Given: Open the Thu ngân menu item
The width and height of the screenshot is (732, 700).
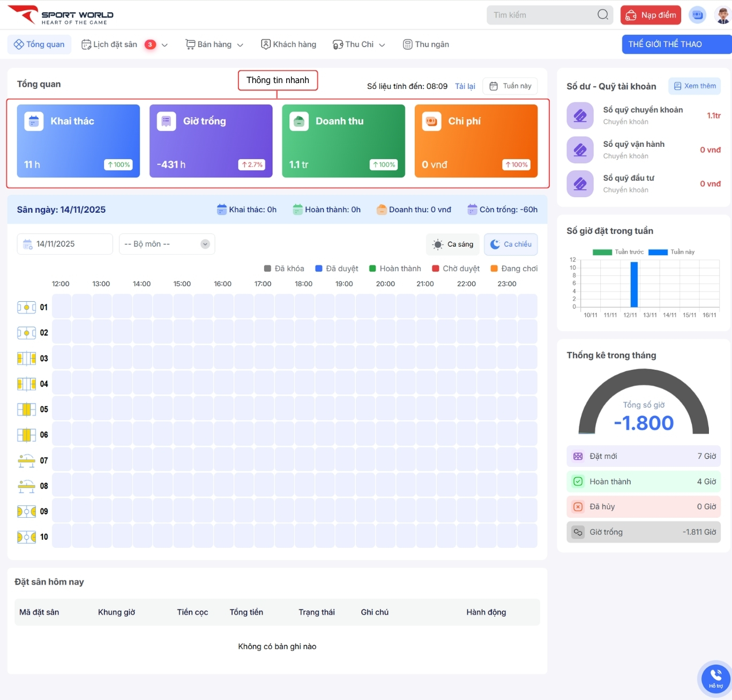Looking at the screenshot, I should coord(426,44).
